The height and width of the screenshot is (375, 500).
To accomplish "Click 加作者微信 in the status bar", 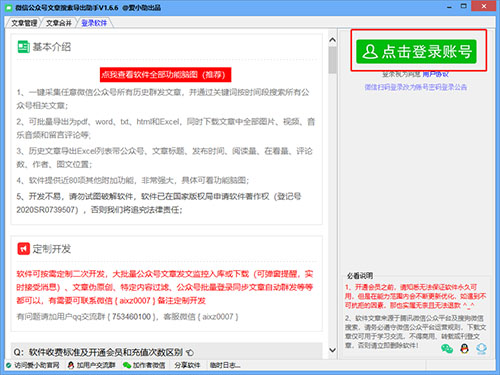I will (x=144, y=365).
